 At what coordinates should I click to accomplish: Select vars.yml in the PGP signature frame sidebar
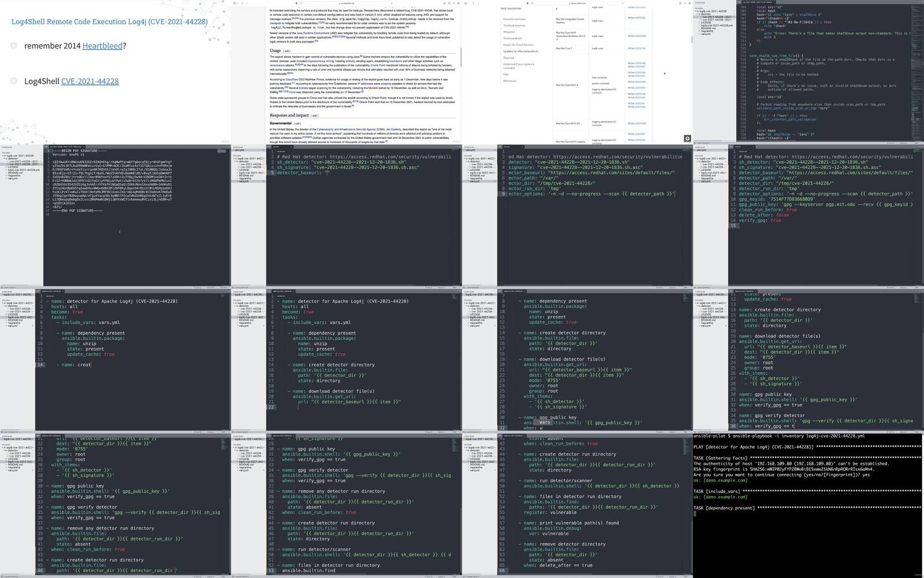click(x=13, y=179)
